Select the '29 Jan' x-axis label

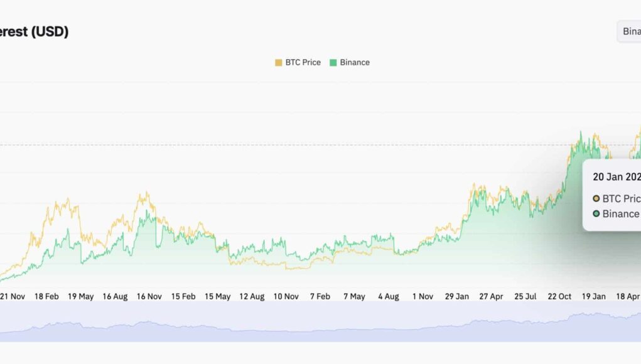[x=456, y=296]
